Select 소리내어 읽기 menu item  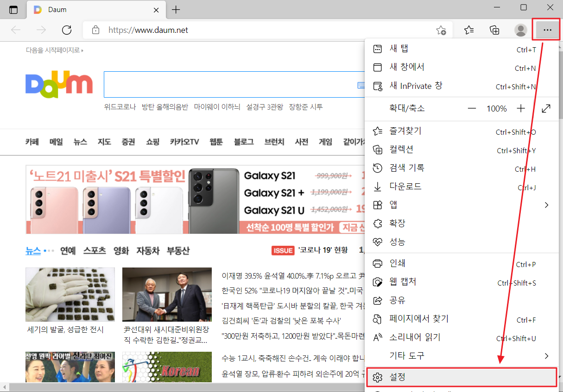pyautogui.click(x=461, y=337)
